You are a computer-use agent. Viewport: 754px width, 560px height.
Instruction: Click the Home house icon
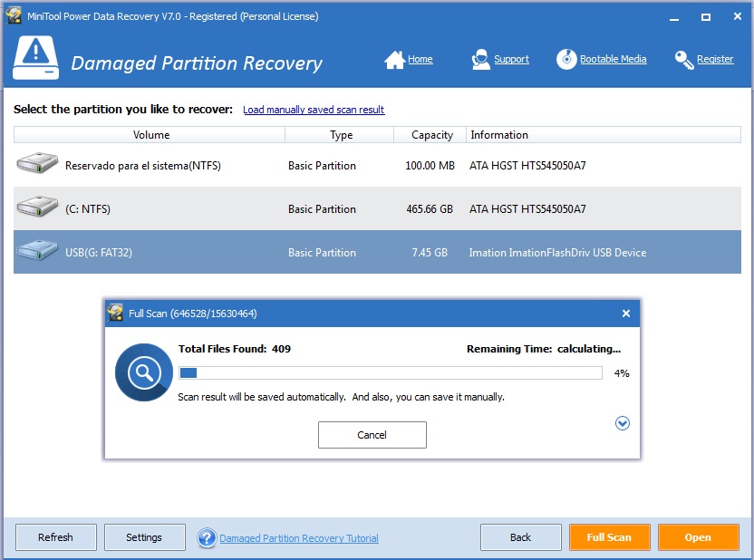tap(394, 60)
